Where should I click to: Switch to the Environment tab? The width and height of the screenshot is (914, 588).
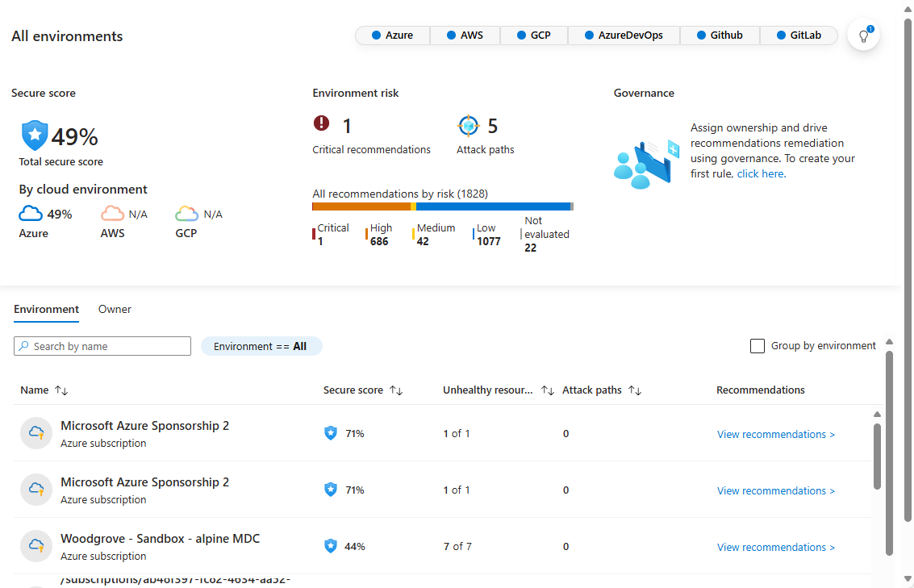47,310
